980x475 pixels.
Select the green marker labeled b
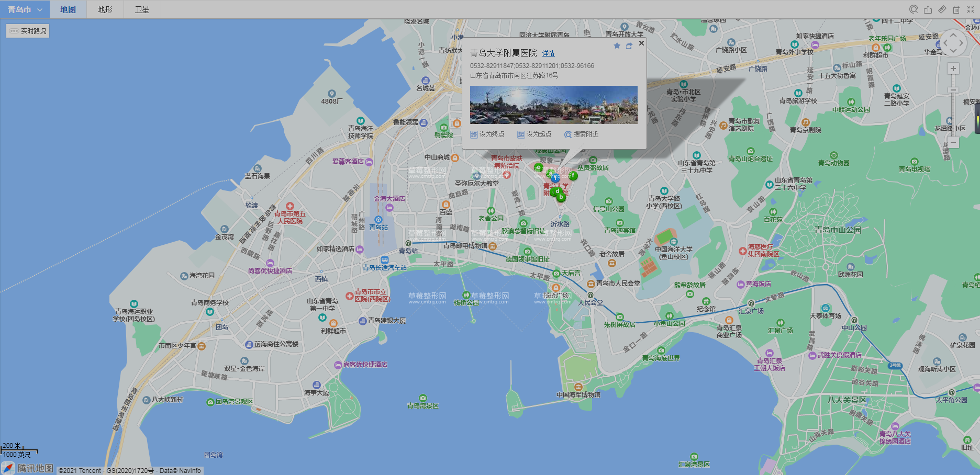[561, 197]
